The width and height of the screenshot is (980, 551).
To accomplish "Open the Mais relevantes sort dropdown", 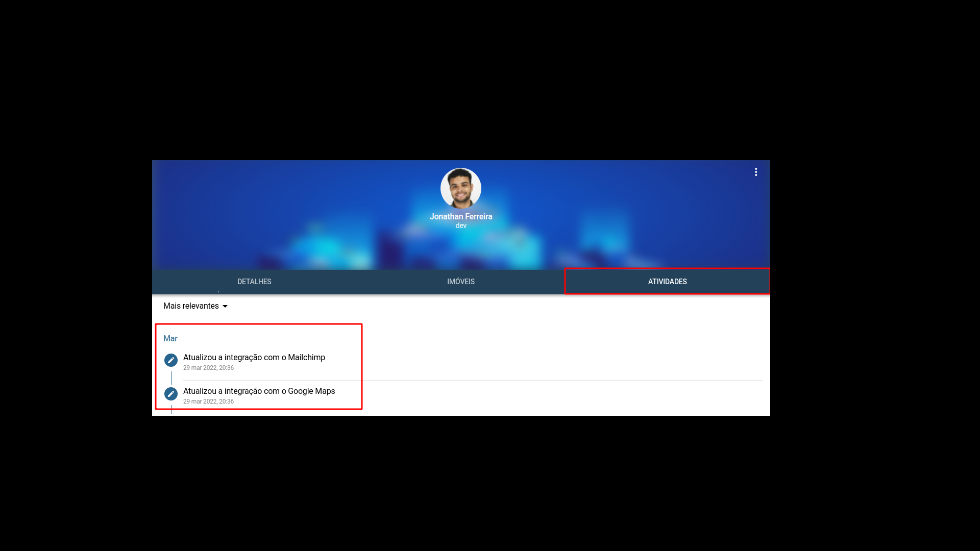I will 195,306.
